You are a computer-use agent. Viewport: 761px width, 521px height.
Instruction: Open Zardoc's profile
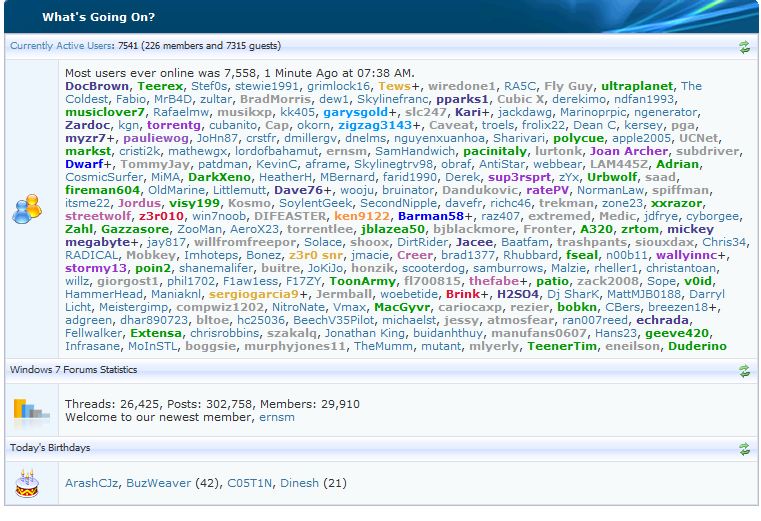point(87,125)
